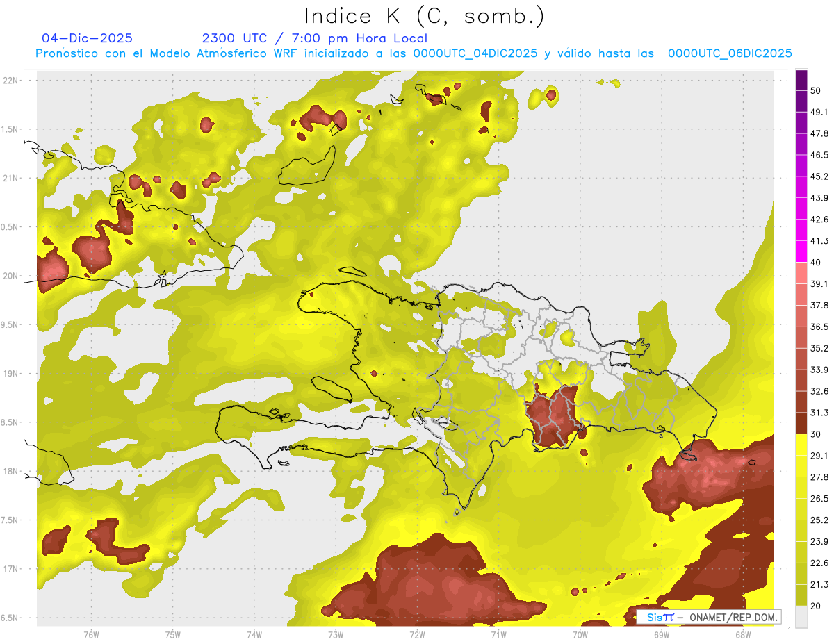Click the magenta colorbar segment between 40 and 41.3
The image size is (834, 644).
coord(801,252)
